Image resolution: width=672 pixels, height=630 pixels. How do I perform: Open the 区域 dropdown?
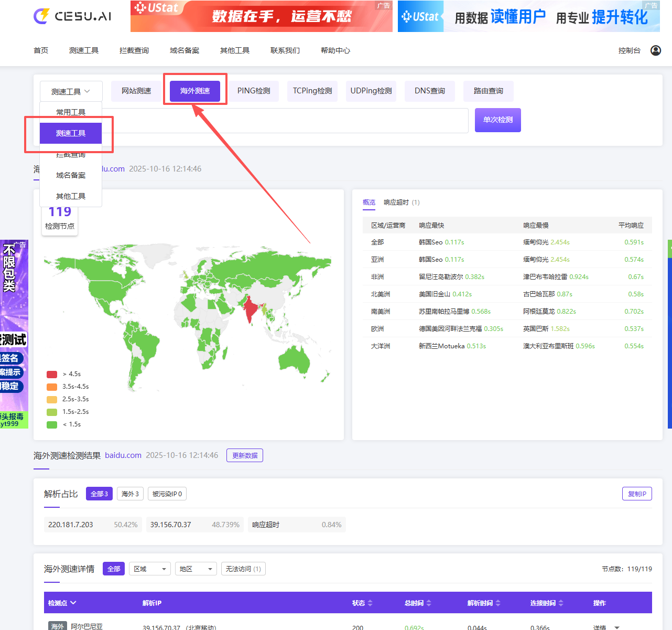point(149,569)
